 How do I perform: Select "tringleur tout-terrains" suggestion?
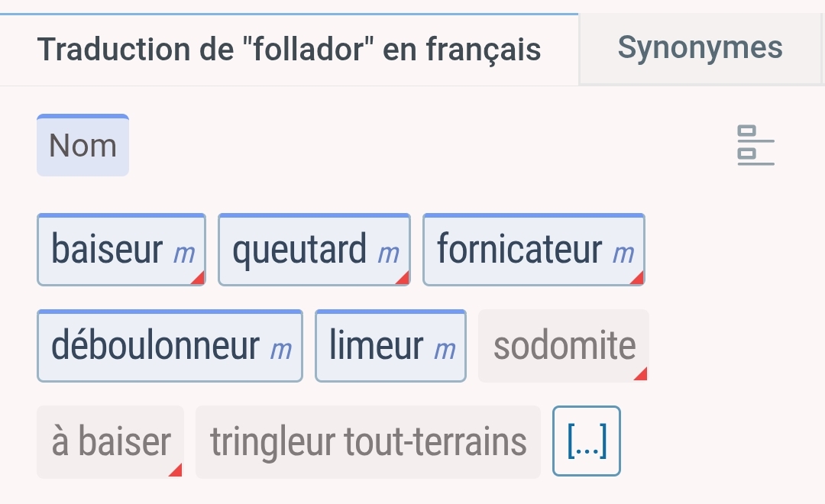tap(368, 442)
